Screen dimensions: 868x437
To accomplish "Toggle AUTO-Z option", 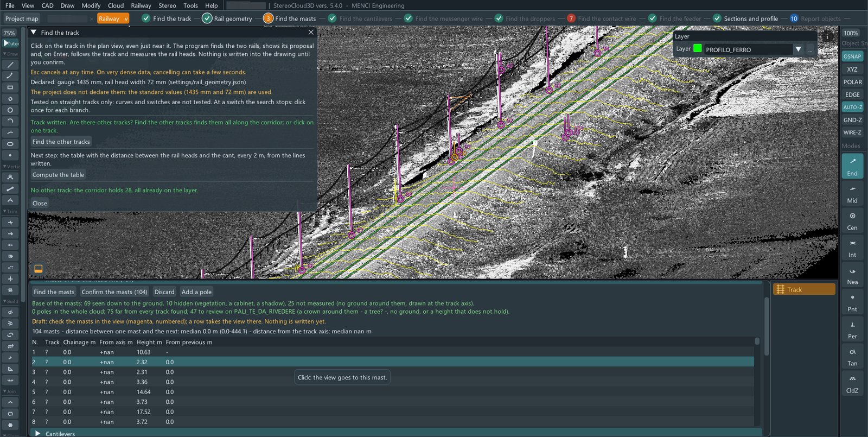I will (852, 107).
